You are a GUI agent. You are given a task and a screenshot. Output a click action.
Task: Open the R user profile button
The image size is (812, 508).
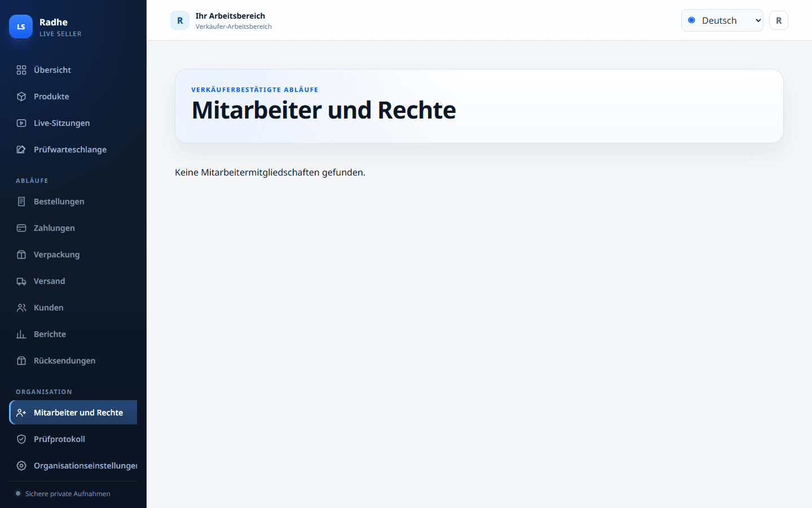tap(779, 20)
